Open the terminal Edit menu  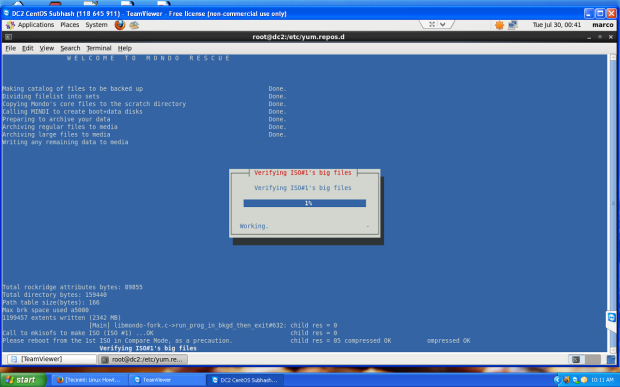point(28,48)
